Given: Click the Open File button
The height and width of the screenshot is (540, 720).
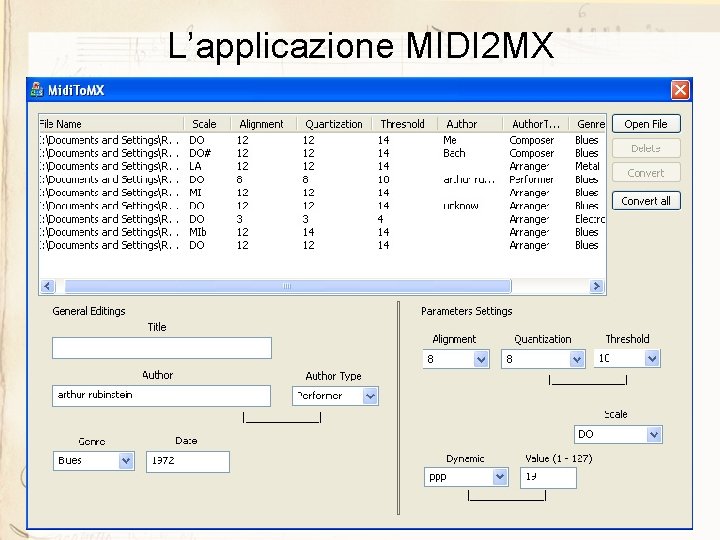Looking at the screenshot, I should (646, 124).
